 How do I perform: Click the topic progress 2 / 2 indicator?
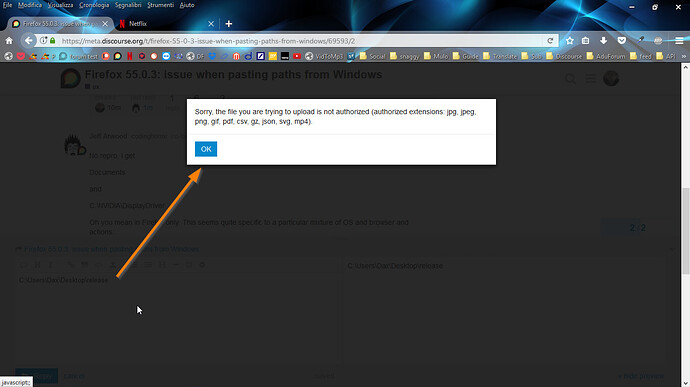(637, 228)
